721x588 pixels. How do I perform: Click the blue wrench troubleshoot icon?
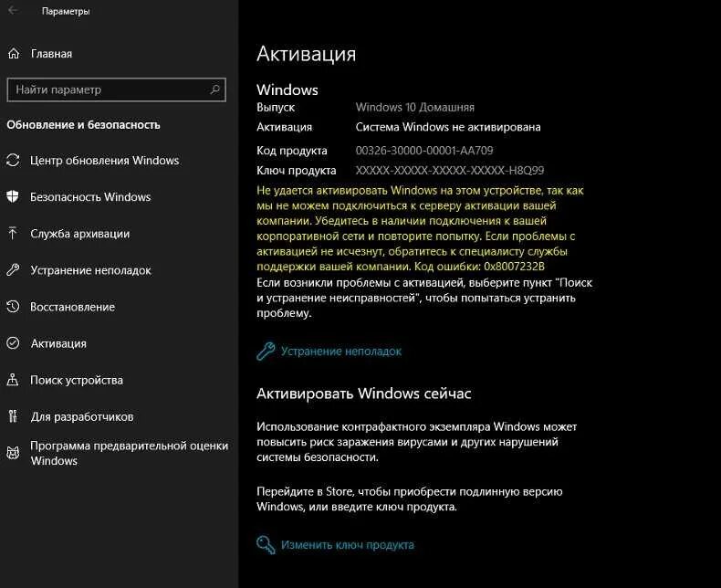[266, 351]
